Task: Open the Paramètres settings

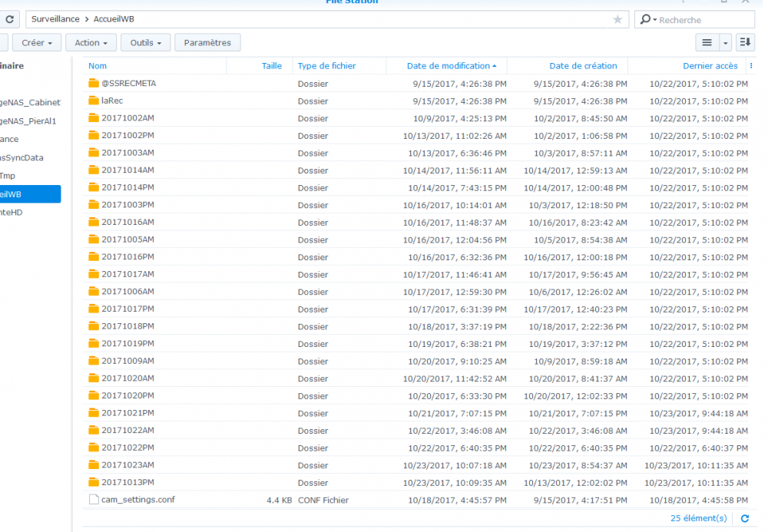Action: pos(207,43)
